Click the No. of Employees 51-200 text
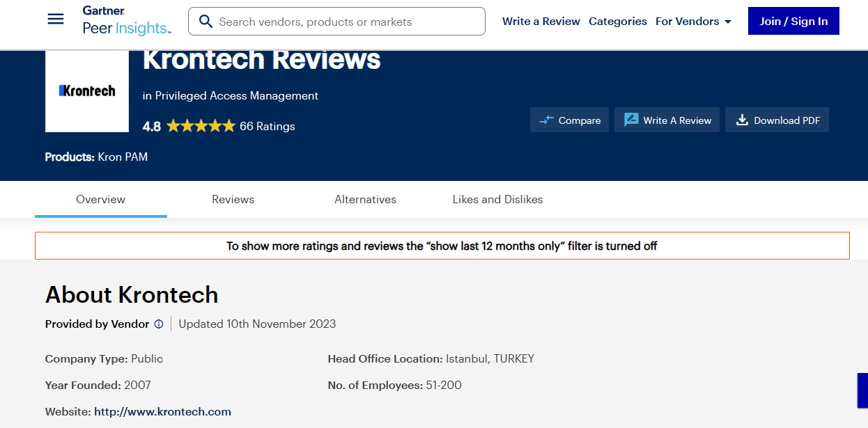868x428 pixels. (395, 386)
